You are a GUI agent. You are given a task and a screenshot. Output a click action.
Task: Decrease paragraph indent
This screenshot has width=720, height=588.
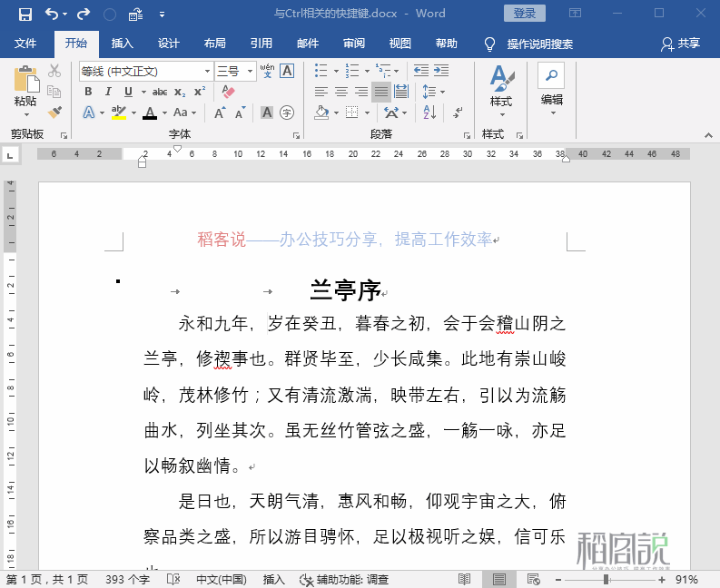tap(421, 71)
